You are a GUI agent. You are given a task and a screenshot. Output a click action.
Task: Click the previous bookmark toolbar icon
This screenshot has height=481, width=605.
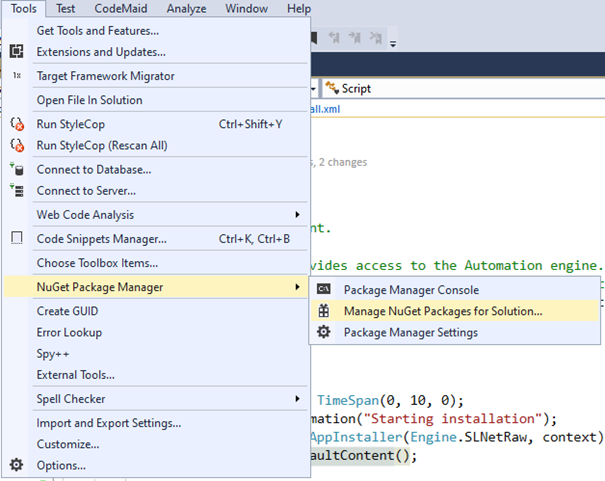coord(334,37)
